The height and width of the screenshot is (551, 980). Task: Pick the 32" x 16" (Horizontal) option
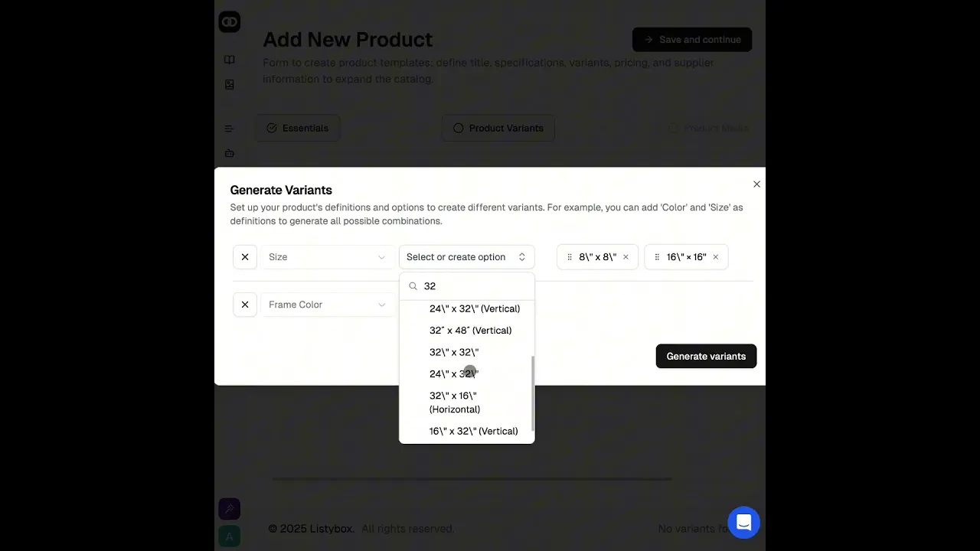click(455, 403)
